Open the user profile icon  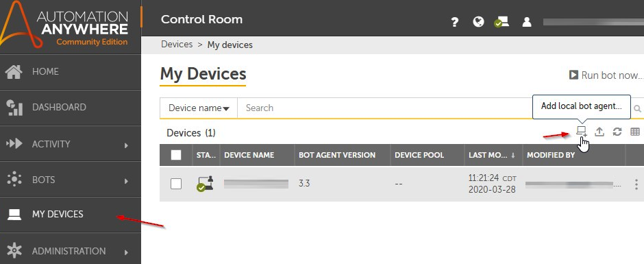click(x=527, y=22)
